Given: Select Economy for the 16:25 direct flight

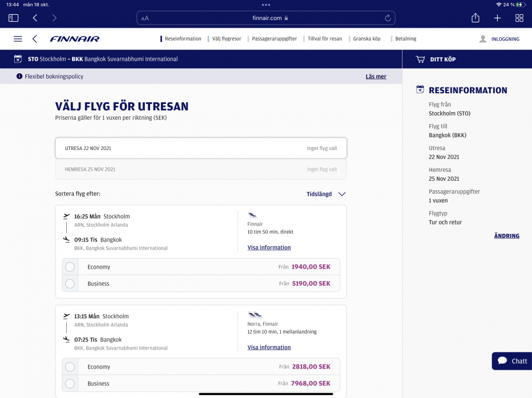Looking at the screenshot, I should (x=70, y=267).
